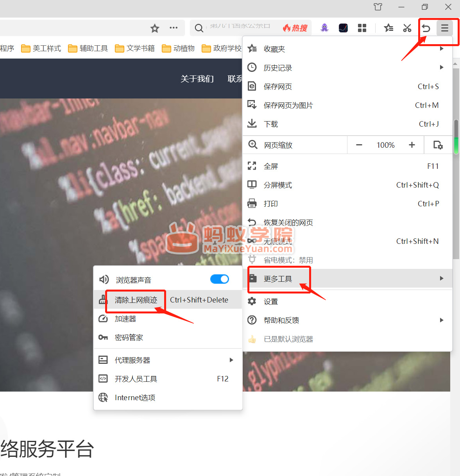Image resolution: width=460 pixels, height=476 pixels.
Task: Open the 辅助工具 bookmark folder
Action: click(x=88, y=48)
